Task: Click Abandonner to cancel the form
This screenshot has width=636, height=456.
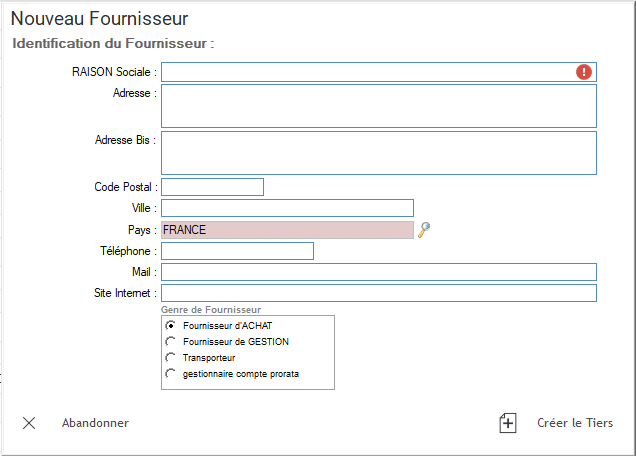Action: (x=95, y=423)
